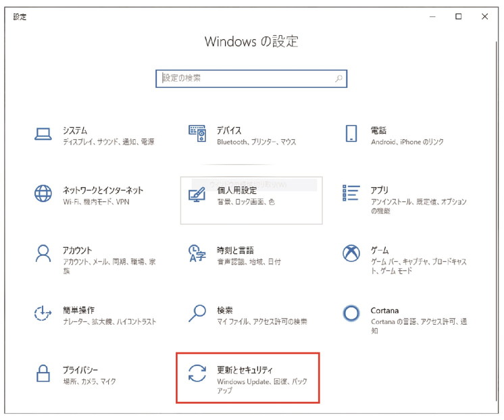The width and height of the screenshot is (504, 420).
Task: Open the システム settings heading
Action: pos(75,130)
